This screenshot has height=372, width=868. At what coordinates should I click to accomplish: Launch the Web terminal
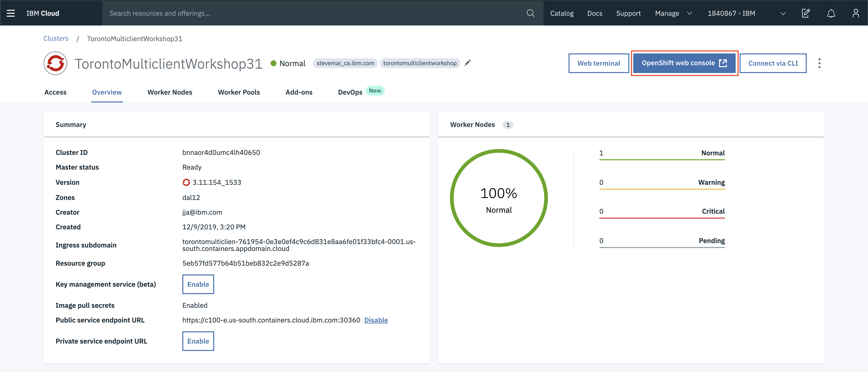click(599, 63)
